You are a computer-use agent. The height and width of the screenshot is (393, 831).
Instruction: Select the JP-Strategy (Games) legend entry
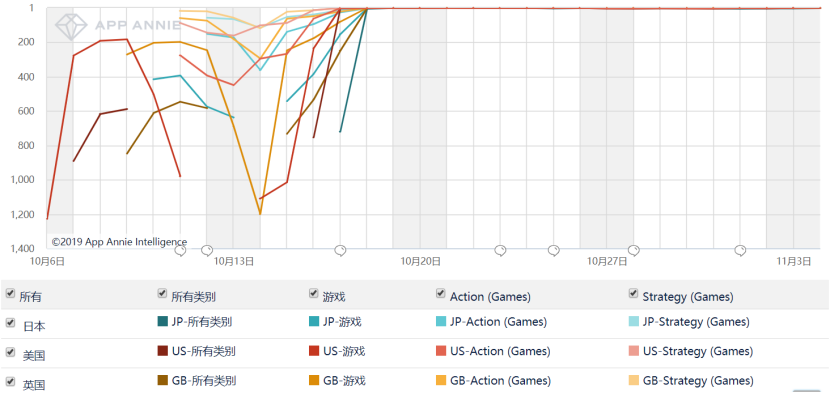[x=689, y=321]
